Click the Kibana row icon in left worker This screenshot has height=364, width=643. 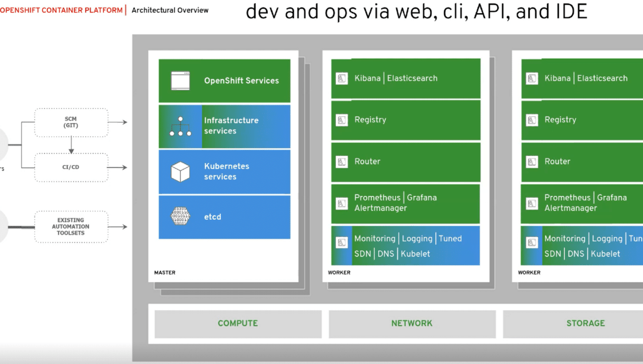(342, 78)
